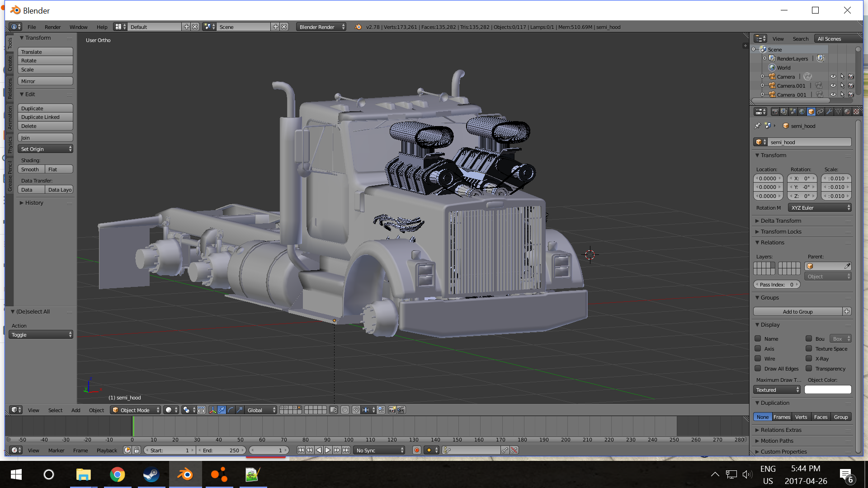Screen dimensions: 868x488
Task: Click the Mirror button
Action: (x=45, y=81)
